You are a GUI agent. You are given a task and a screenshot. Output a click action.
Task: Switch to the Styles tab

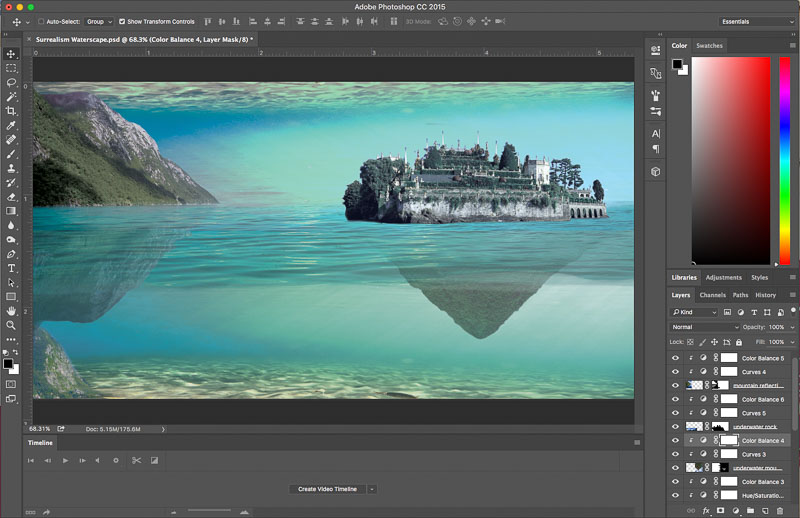point(759,278)
